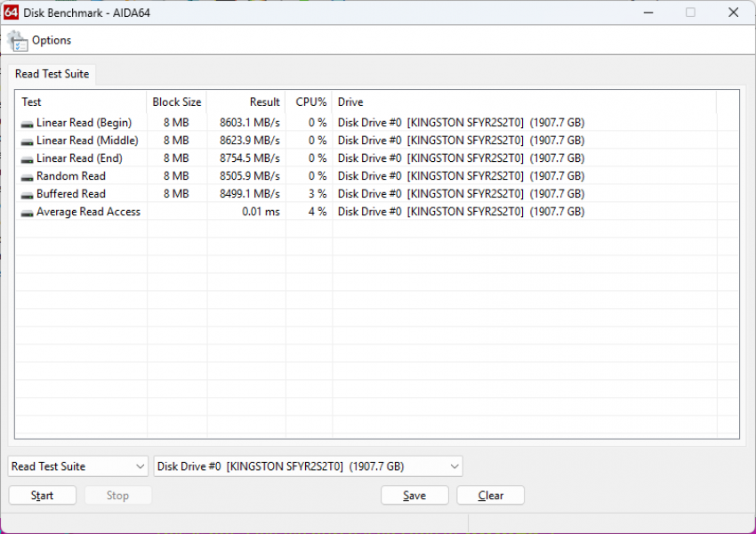The width and height of the screenshot is (756, 534).
Task: Select the Buffered Read row label
Action: tap(71, 194)
